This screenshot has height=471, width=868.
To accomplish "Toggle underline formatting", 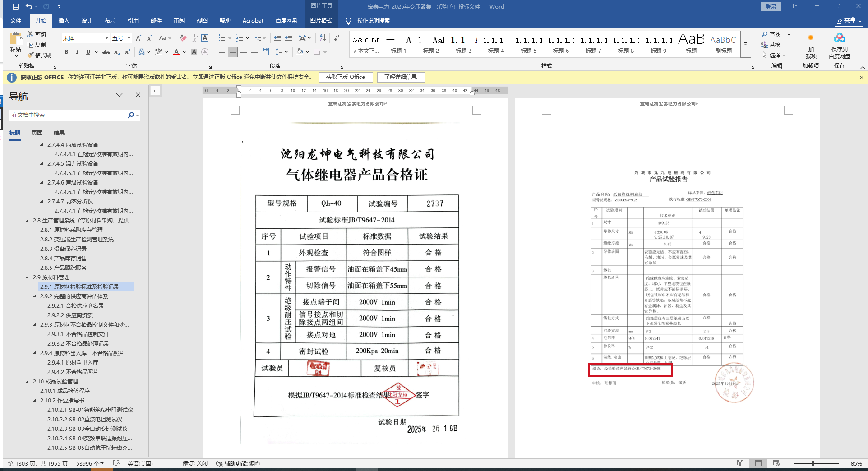I will pyautogui.click(x=88, y=52).
